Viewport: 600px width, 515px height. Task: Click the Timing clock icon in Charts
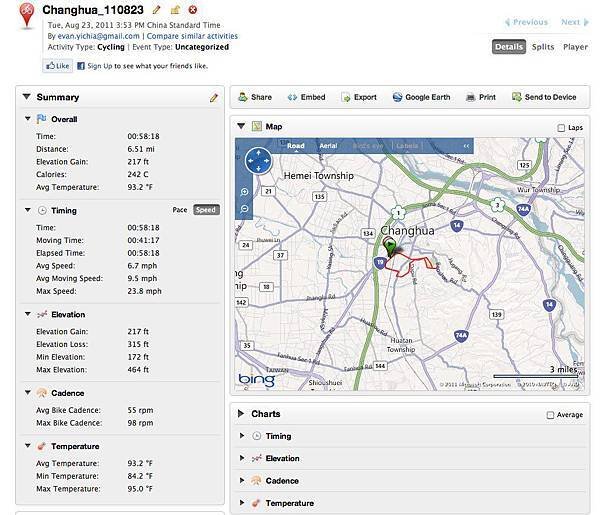257,436
